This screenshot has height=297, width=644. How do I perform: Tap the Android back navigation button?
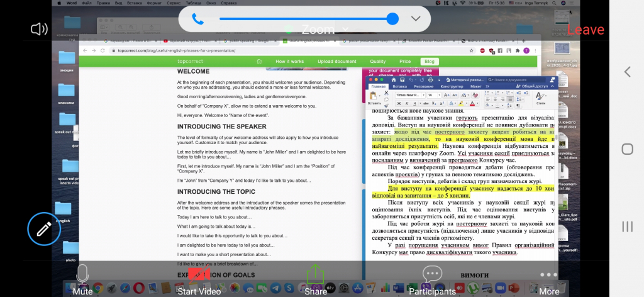627,72
